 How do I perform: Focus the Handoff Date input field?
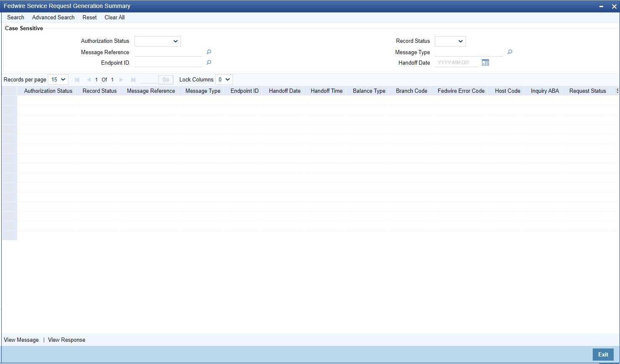pyautogui.click(x=457, y=63)
